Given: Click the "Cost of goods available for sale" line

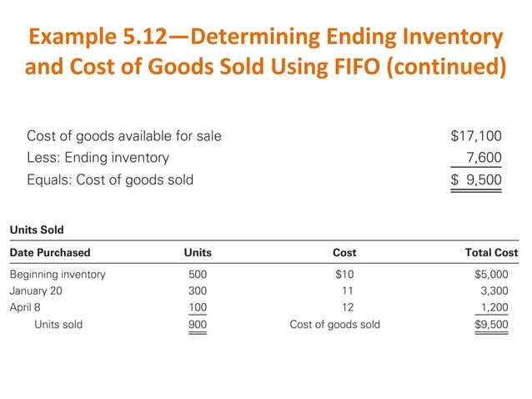Looking at the screenshot, I should pyautogui.click(x=124, y=135).
